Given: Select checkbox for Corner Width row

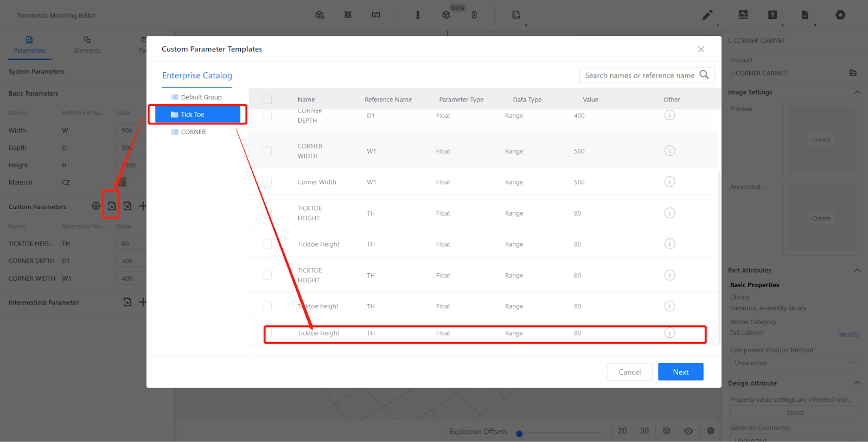Looking at the screenshot, I should click(267, 182).
